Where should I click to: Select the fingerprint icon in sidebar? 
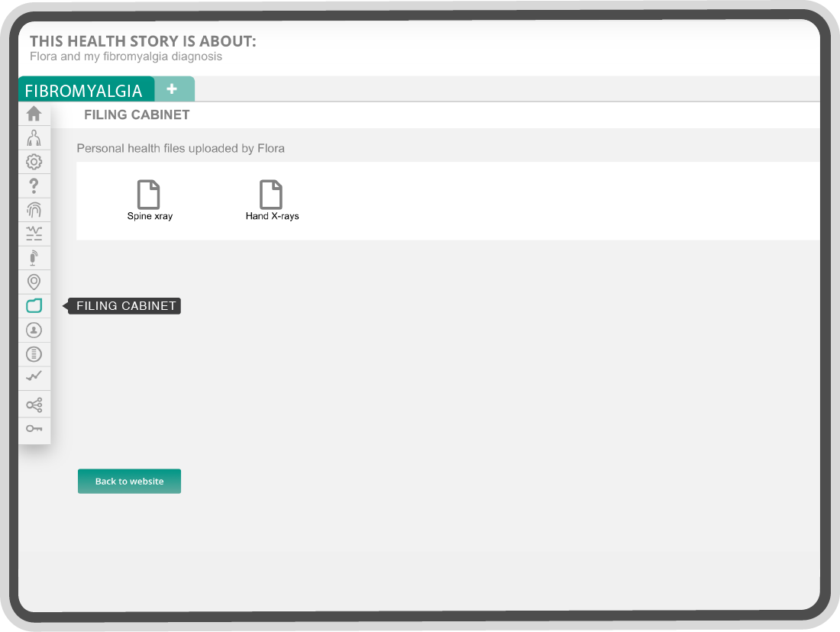coord(34,209)
